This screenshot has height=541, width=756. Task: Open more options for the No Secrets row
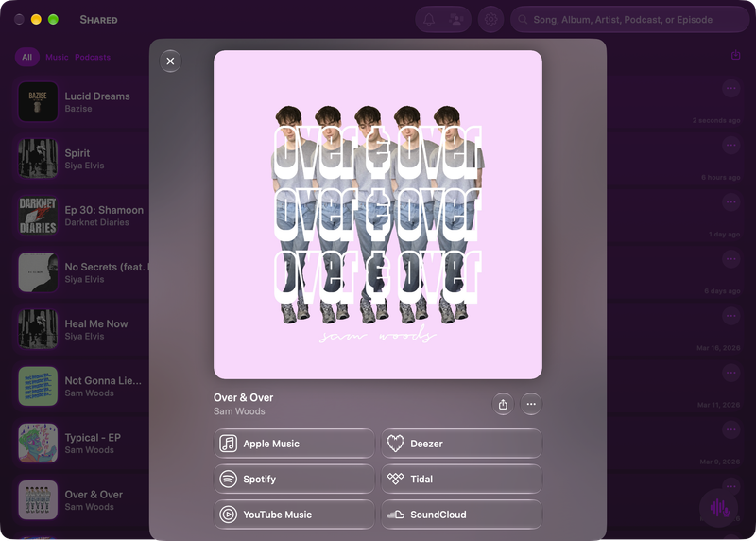731,259
